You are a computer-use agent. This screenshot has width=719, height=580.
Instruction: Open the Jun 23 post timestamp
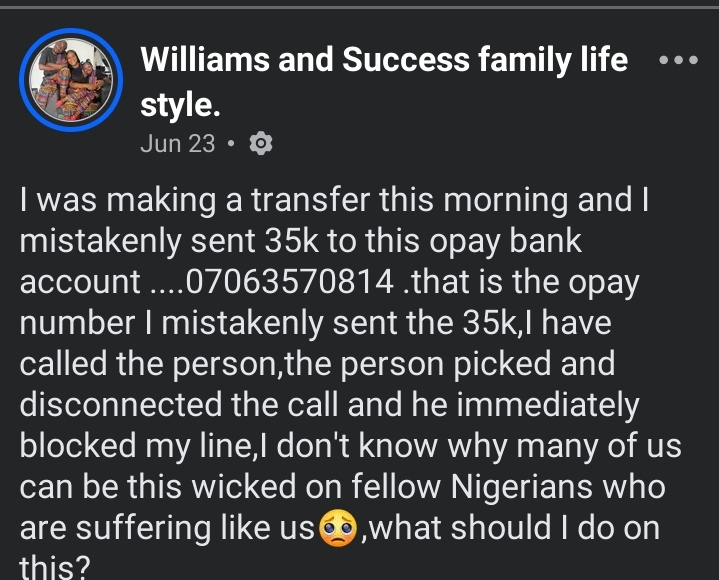tap(177, 144)
